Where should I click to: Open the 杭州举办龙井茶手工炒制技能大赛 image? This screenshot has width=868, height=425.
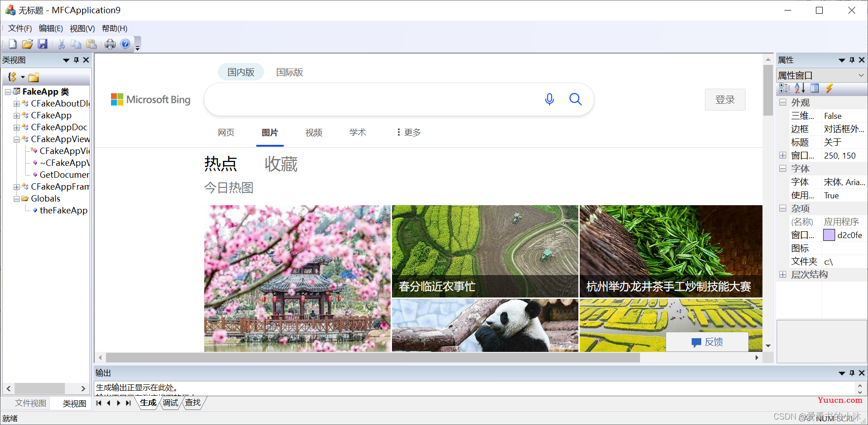pyautogui.click(x=671, y=251)
